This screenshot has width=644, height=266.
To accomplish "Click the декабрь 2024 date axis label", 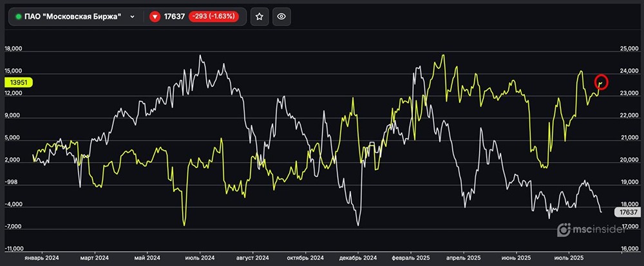I will (357, 258).
